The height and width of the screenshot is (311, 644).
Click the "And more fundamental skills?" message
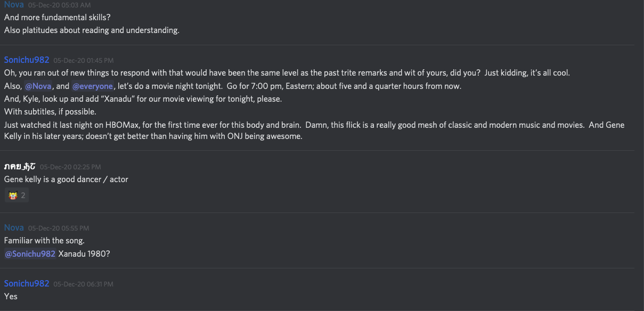click(x=58, y=17)
